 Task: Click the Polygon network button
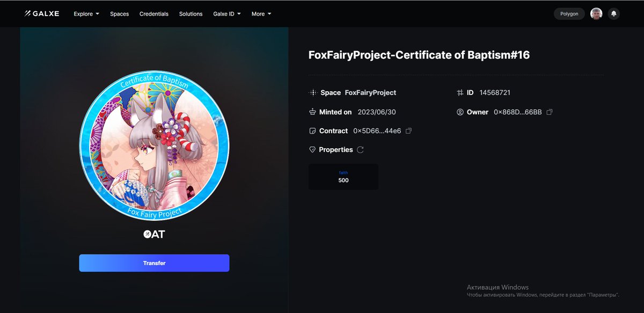569,14
